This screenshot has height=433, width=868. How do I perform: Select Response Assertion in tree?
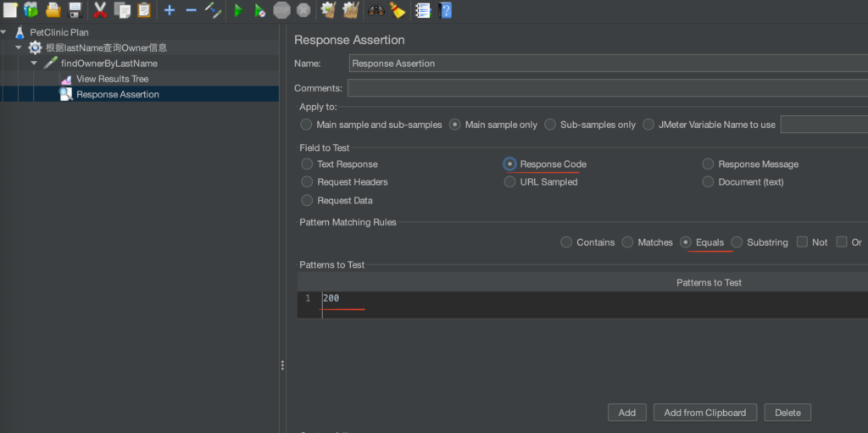(118, 95)
